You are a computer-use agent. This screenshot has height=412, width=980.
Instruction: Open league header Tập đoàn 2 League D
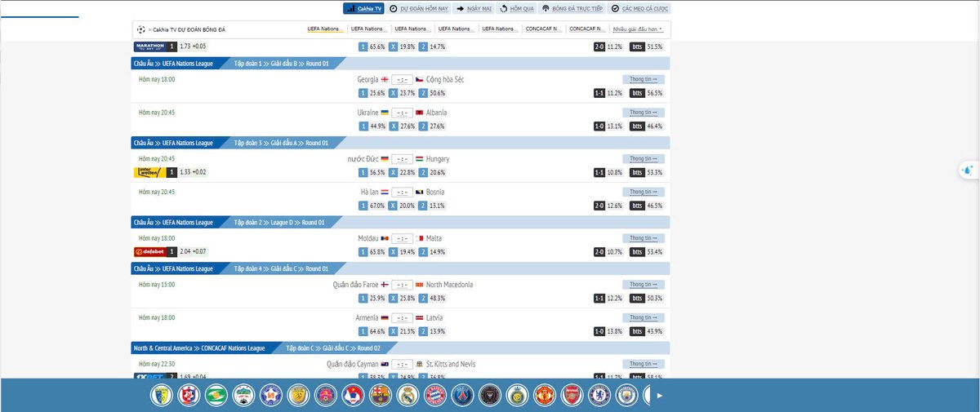pyautogui.click(x=279, y=222)
